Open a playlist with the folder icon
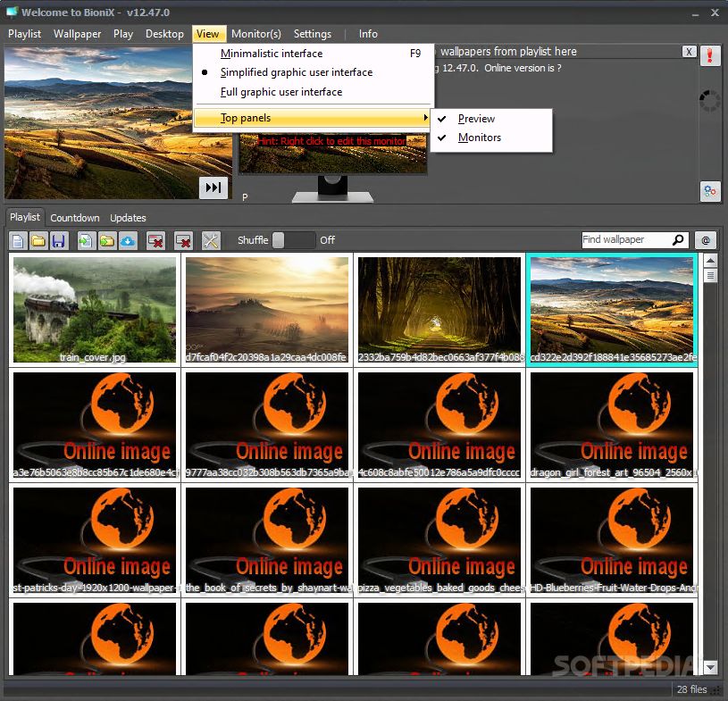The image size is (728, 701). click(38, 240)
